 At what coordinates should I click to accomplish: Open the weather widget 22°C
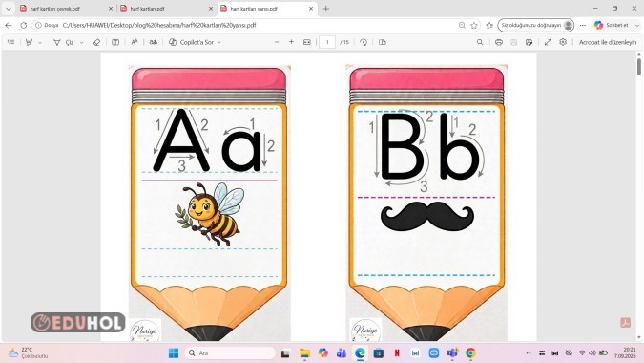28,352
